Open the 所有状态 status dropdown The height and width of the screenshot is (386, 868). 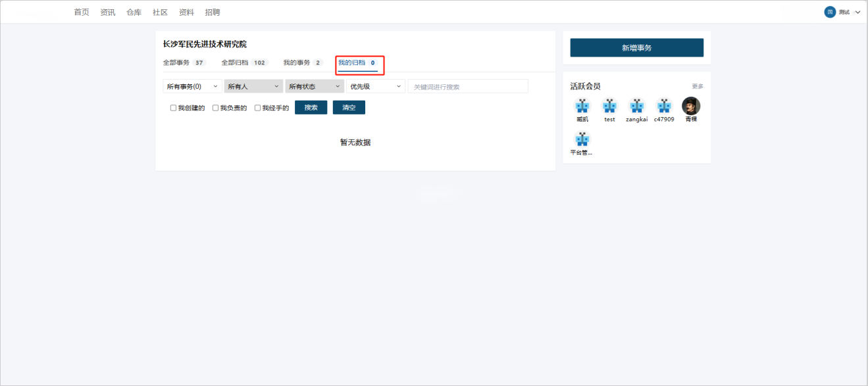point(315,86)
